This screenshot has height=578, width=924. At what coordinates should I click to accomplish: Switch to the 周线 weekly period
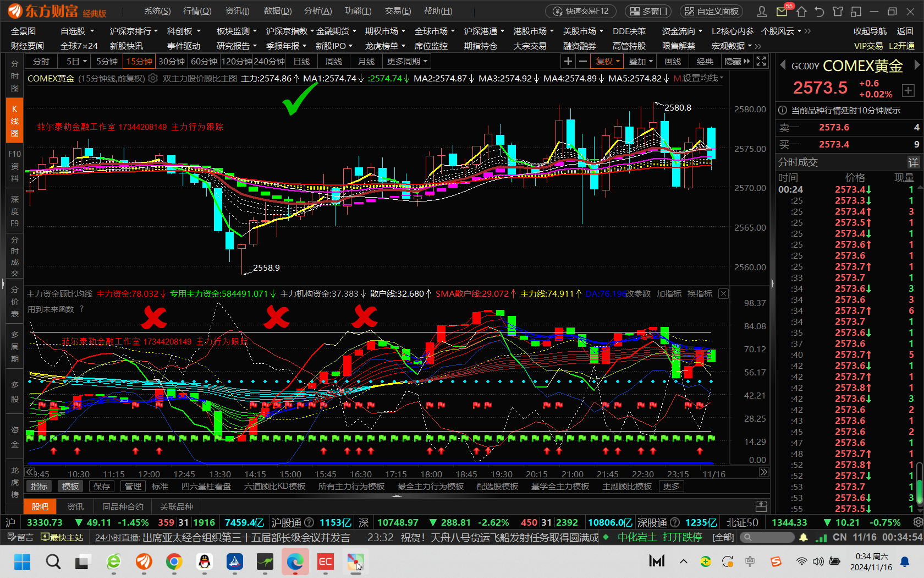coord(334,61)
